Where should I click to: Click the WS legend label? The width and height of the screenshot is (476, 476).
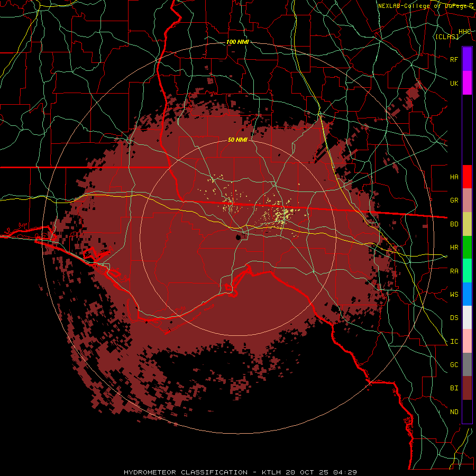click(454, 295)
